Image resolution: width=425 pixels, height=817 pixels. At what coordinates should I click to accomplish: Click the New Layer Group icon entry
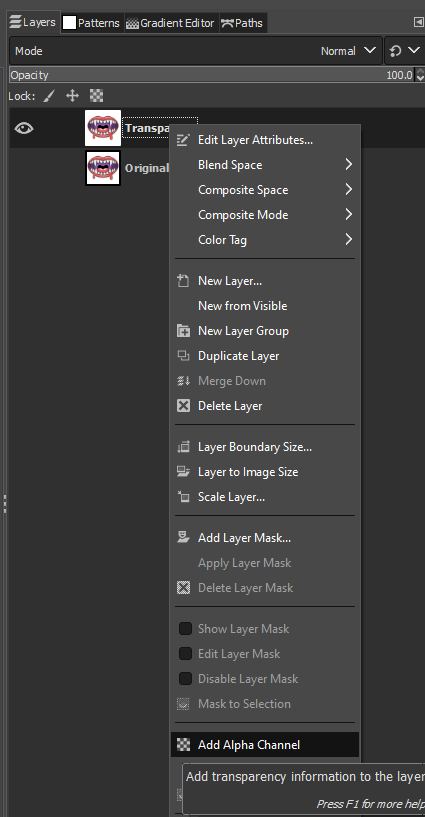[x=183, y=331]
